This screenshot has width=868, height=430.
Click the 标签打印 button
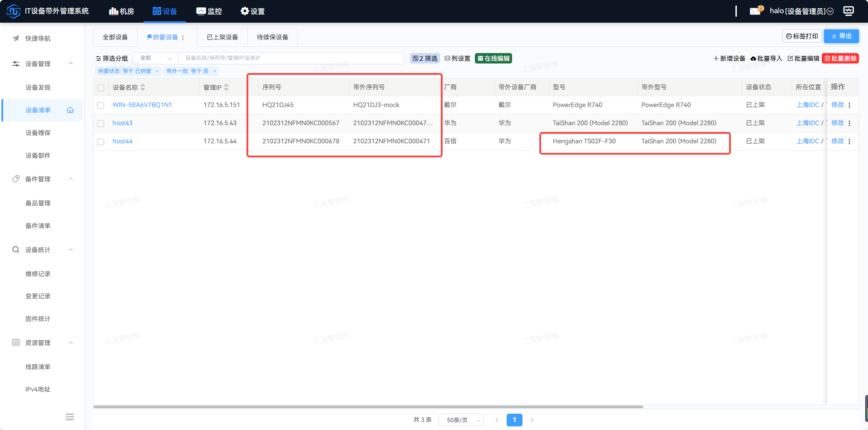tap(802, 36)
